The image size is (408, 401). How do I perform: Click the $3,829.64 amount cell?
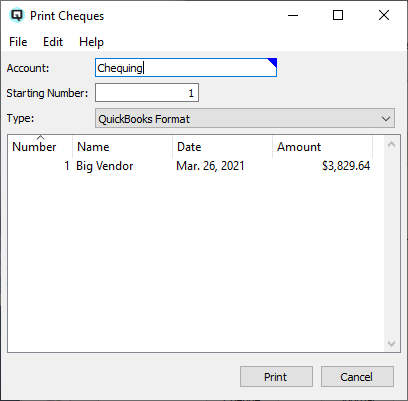(x=346, y=166)
